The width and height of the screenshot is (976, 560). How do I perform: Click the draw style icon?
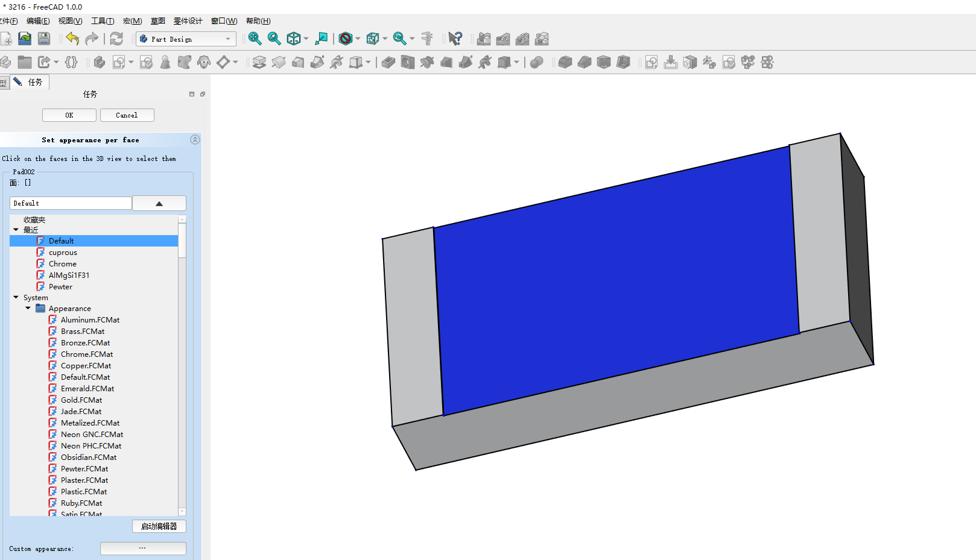346,39
